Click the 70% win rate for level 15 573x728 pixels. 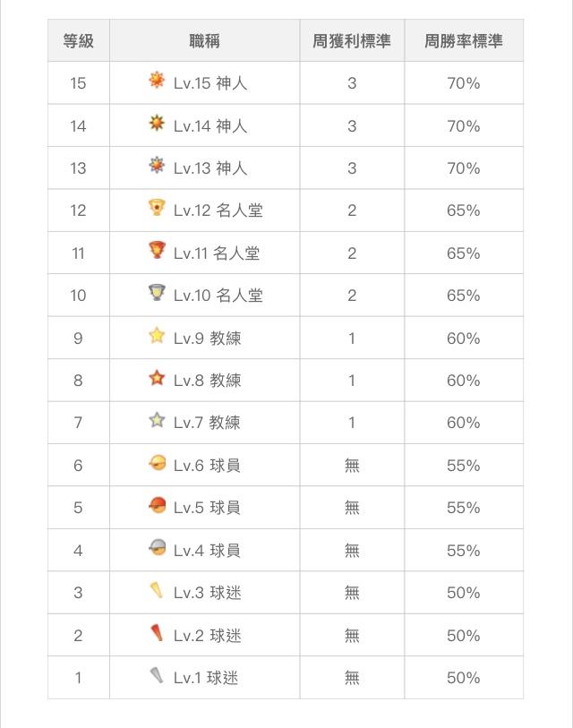coord(464,83)
